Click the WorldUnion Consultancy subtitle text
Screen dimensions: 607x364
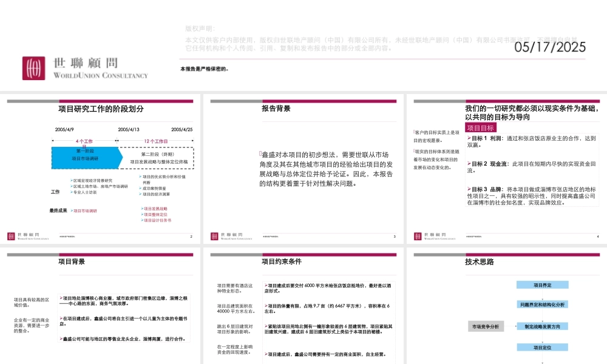pos(101,75)
